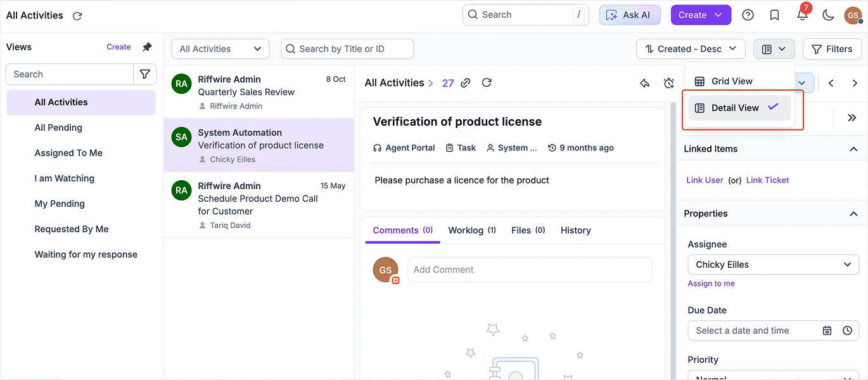
Task: Collapse the Linked Items section
Action: pyautogui.click(x=853, y=149)
